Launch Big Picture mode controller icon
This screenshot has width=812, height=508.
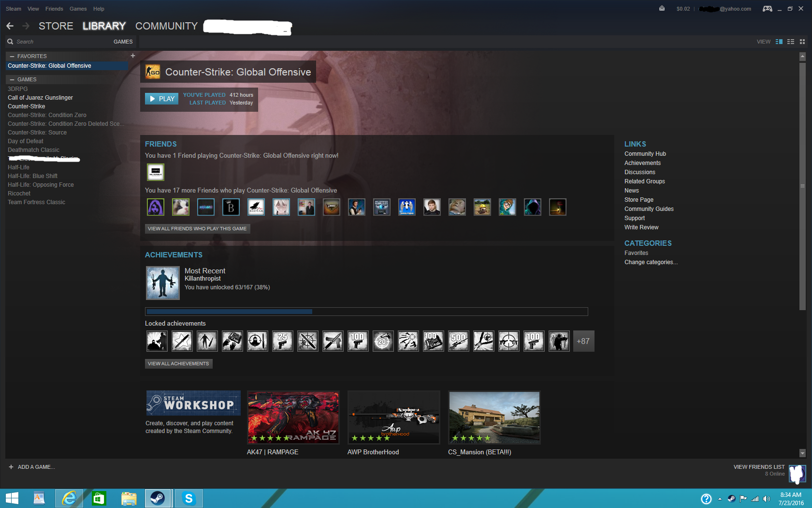point(767,9)
